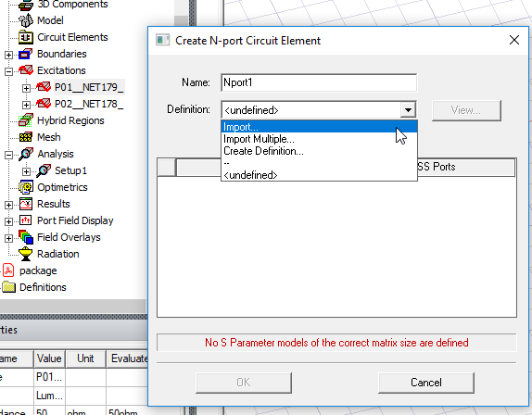The width and height of the screenshot is (532, 415).
Task: Select the Radiation label
Action: (58, 254)
